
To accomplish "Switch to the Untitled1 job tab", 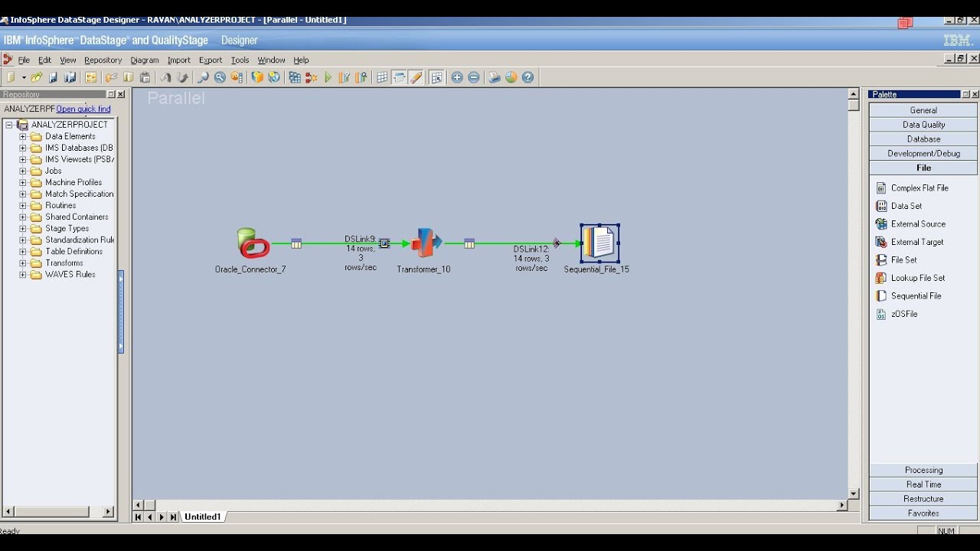I will click(x=203, y=517).
